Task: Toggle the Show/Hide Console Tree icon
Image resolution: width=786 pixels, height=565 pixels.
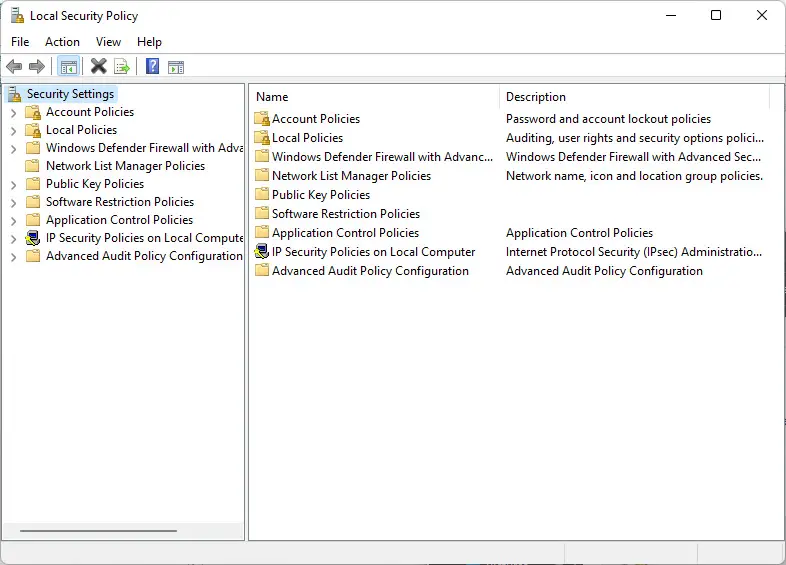Action: 69,66
